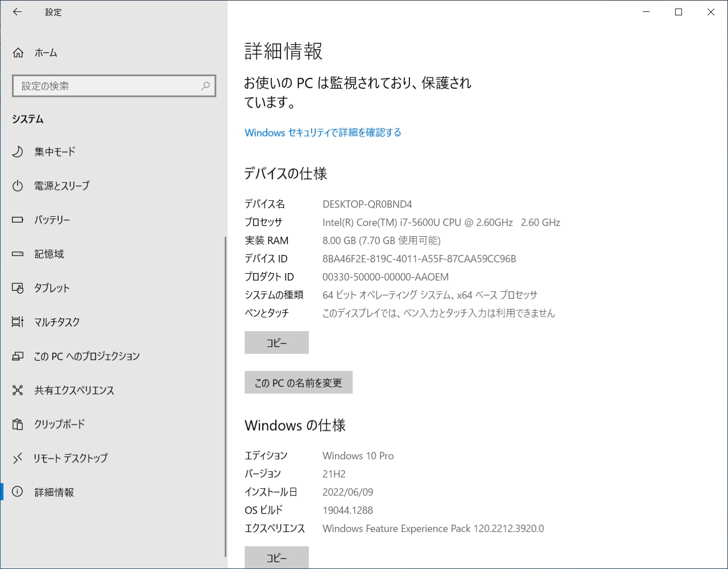Click the sidebar vertical scrollbar

226,398
